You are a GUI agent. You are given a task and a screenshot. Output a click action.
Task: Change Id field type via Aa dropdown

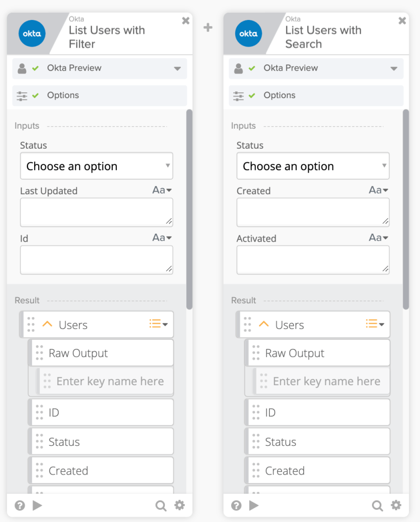click(162, 238)
